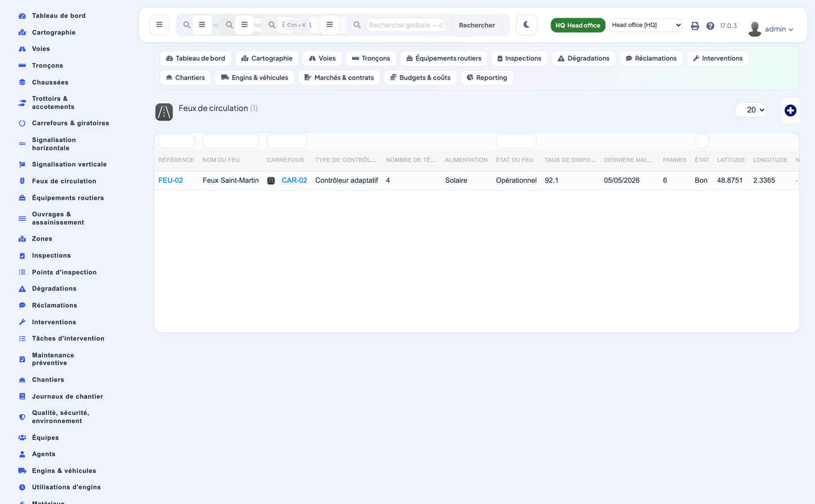The height and width of the screenshot is (504, 815).
Task: Click the carrefour icon next to CAR-02
Action: point(271,181)
